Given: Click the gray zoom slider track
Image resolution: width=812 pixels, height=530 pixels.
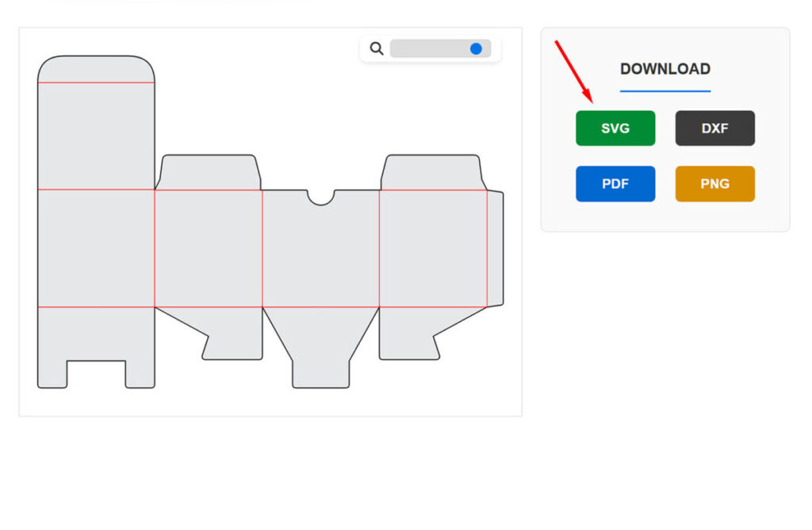Looking at the screenshot, I should coord(430,49).
